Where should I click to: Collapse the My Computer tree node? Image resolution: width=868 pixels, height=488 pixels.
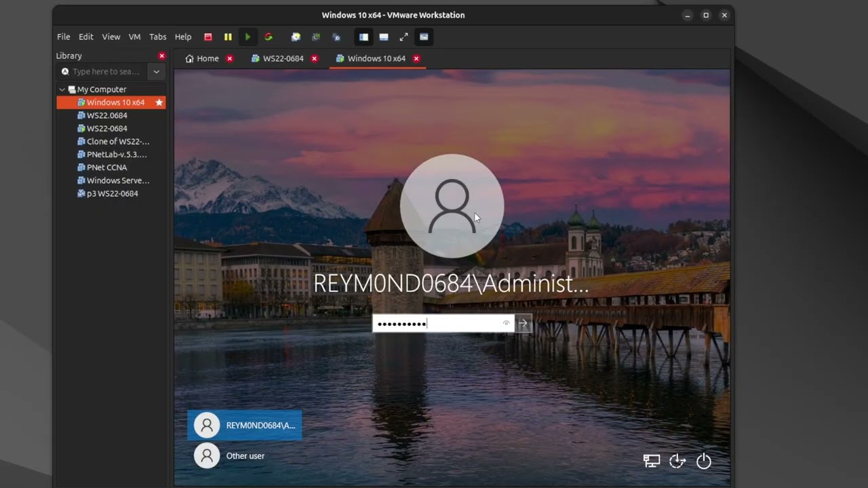coord(62,89)
